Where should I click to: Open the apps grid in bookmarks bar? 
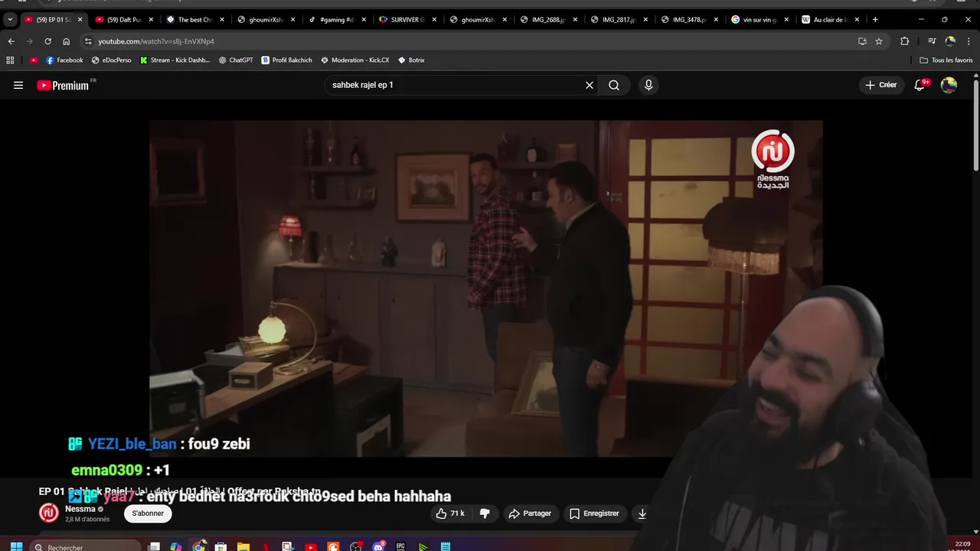(10, 60)
